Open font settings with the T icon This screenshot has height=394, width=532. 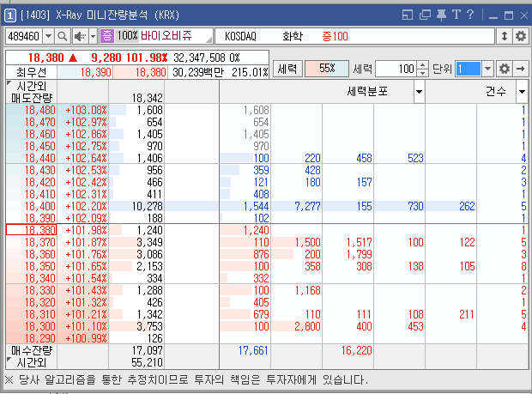[456, 15]
